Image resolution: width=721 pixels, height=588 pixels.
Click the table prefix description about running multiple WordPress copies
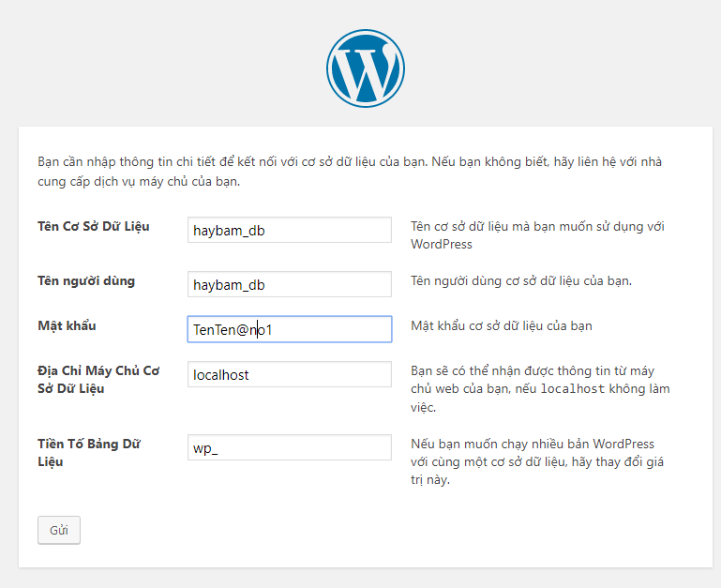tap(537, 461)
